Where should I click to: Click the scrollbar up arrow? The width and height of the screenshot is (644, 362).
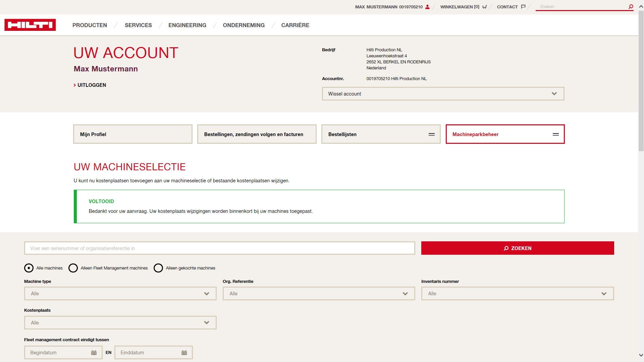click(641, 6)
